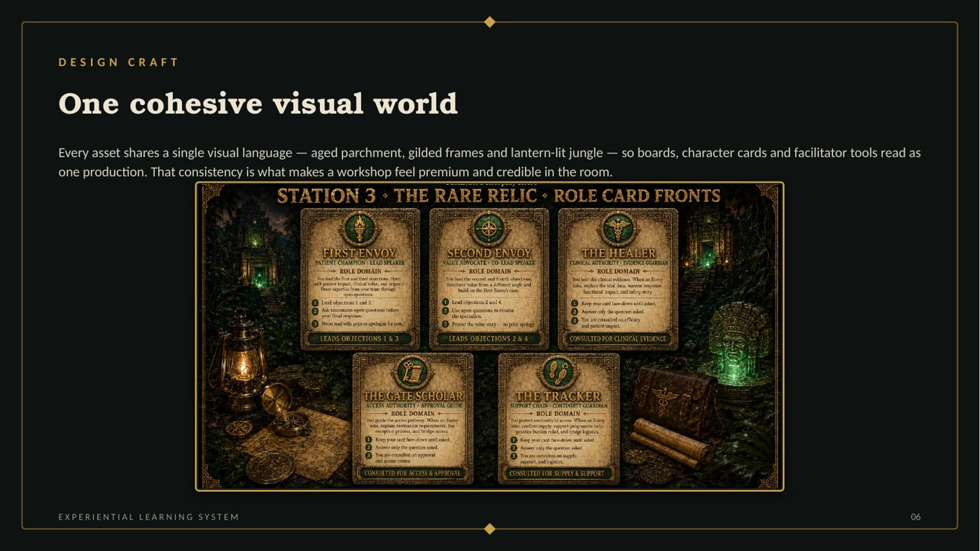Click the leather satchel with caduceus
Image resolution: width=980 pixels, height=551 pixels.
click(x=678, y=392)
